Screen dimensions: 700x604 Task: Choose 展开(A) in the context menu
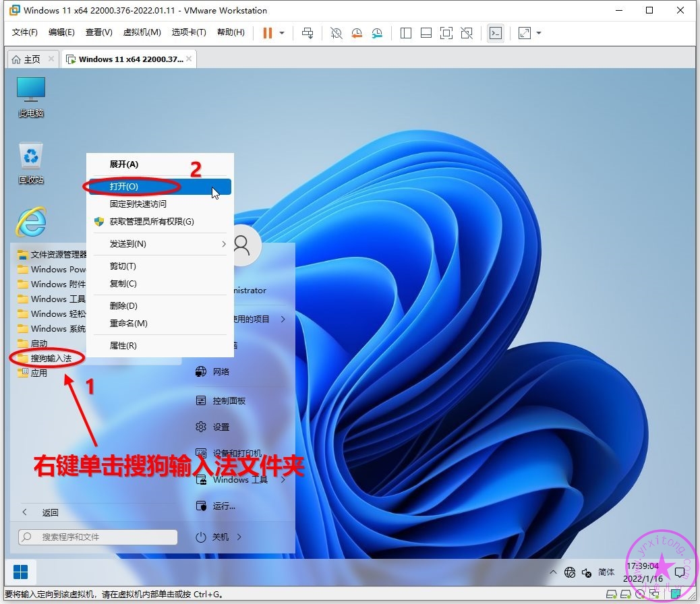(x=160, y=164)
